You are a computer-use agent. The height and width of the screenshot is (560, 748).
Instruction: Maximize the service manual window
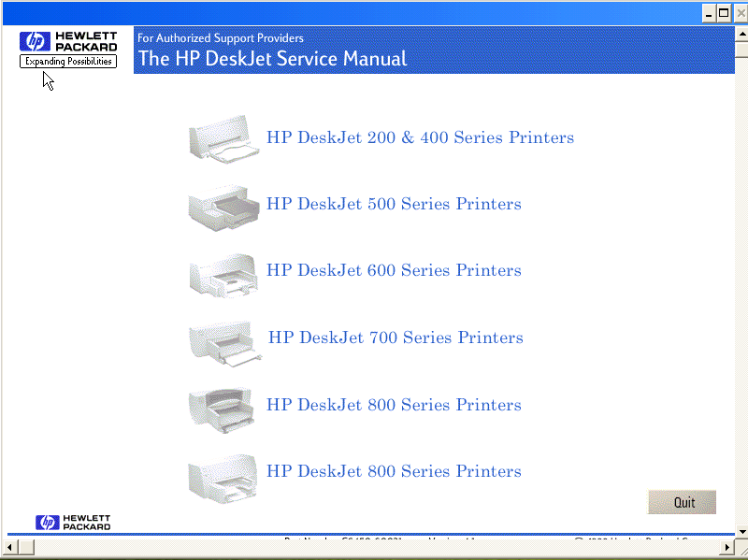click(724, 13)
